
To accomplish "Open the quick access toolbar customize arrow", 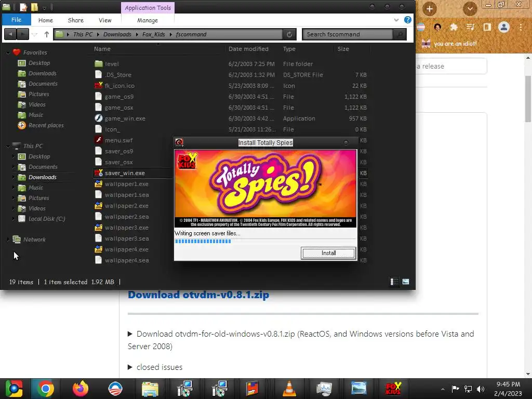I will (45, 7).
